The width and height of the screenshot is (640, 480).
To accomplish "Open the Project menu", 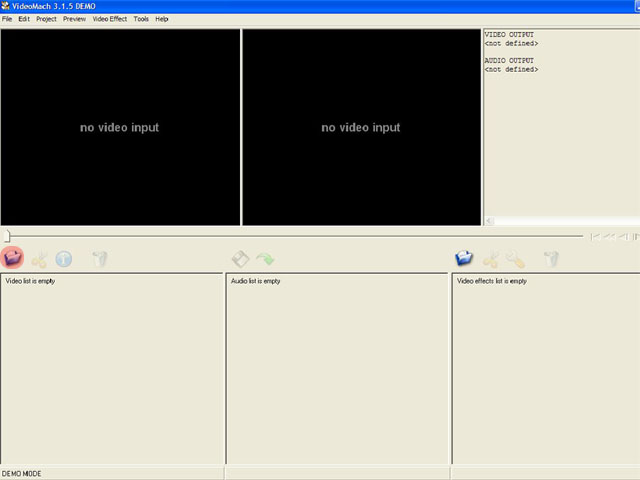I will [x=46, y=19].
